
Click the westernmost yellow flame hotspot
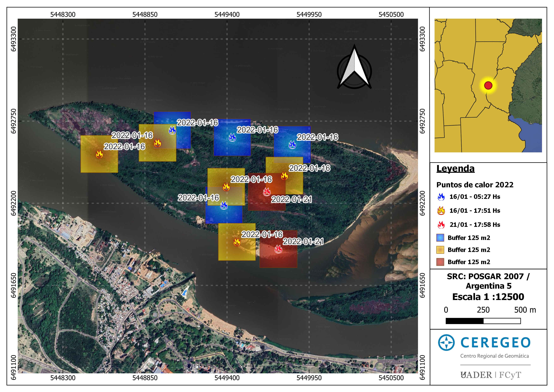coord(99,154)
